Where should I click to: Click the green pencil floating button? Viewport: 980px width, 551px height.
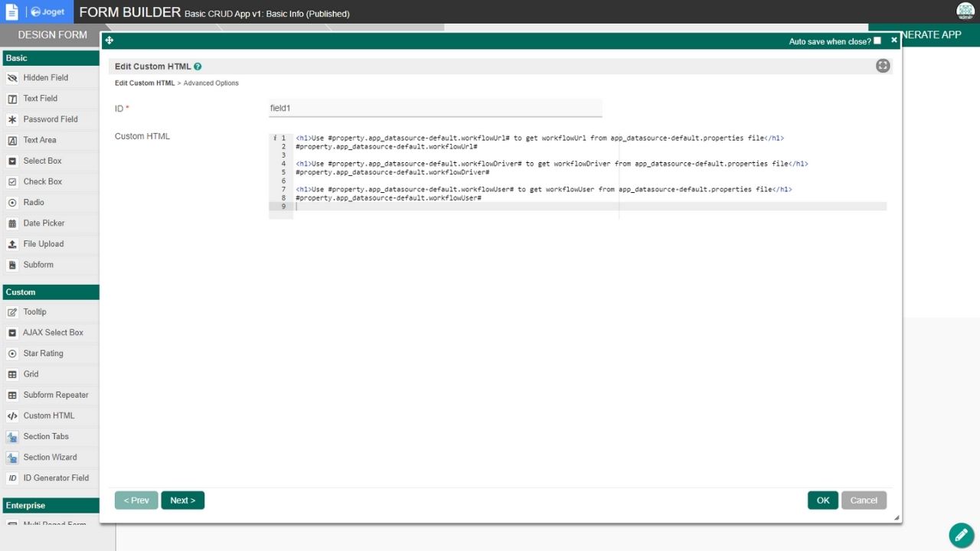(x=962, y=535)
